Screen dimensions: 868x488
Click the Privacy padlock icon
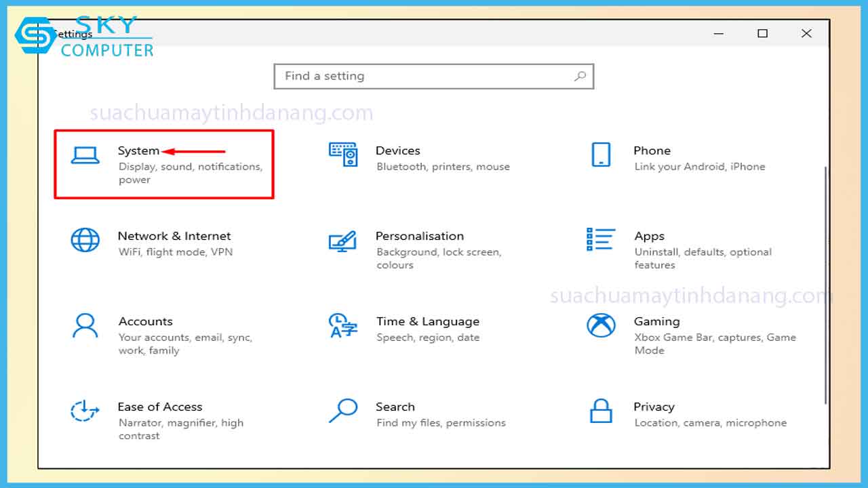(x=601, y=411)
